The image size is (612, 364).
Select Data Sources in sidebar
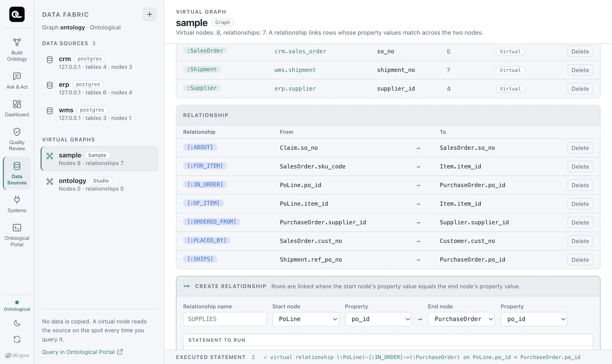17,173
